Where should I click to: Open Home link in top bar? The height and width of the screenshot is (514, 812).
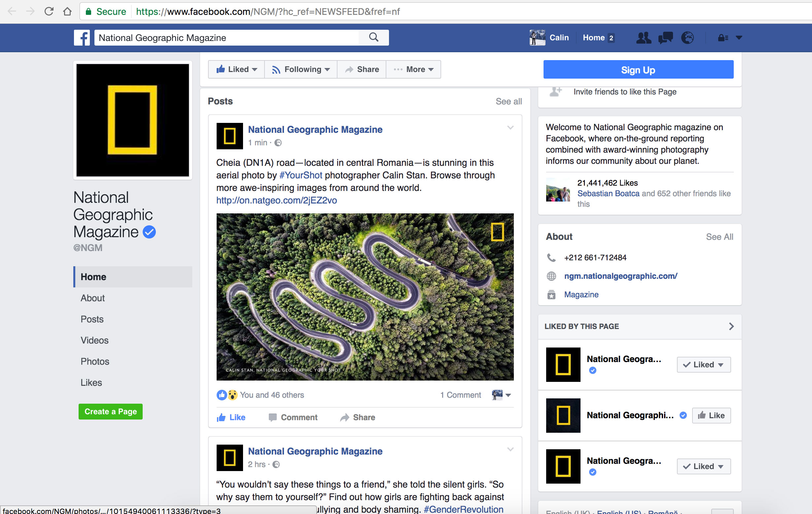[594, 38]
